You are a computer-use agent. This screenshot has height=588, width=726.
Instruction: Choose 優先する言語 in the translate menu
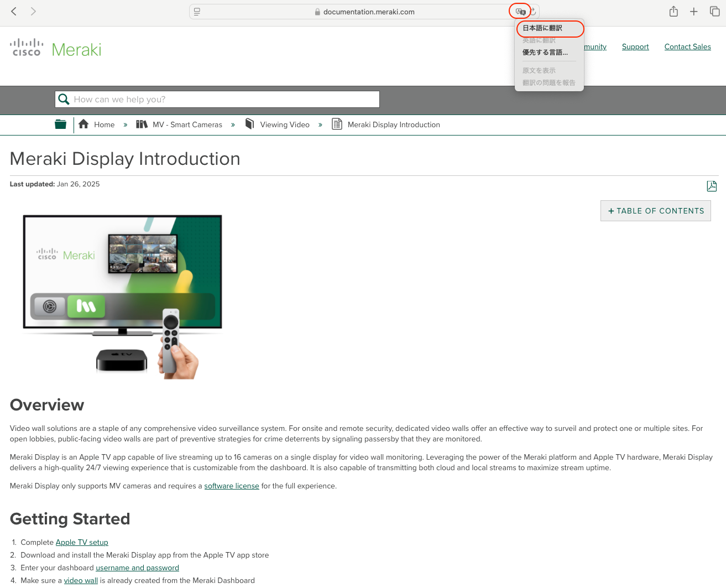point(545,52)
